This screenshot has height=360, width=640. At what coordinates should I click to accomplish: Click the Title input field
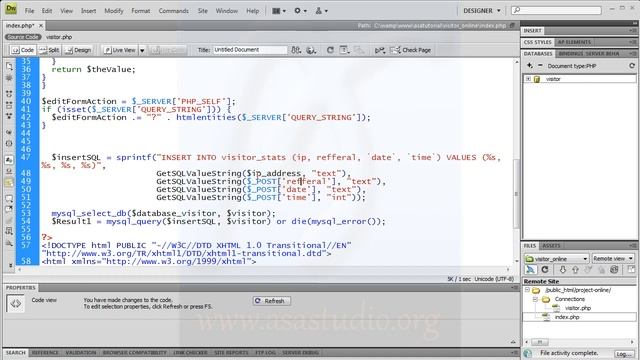pyautogui.click(x=250, y=50)
